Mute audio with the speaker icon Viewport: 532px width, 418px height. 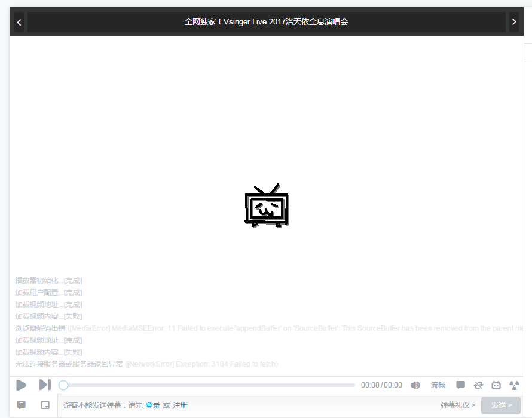click(415, 385)
